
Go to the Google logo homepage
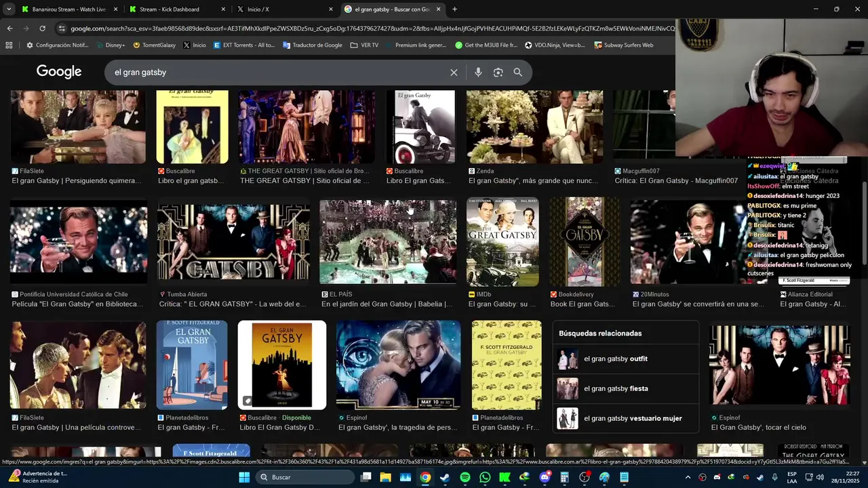click(x=59, y=72)
